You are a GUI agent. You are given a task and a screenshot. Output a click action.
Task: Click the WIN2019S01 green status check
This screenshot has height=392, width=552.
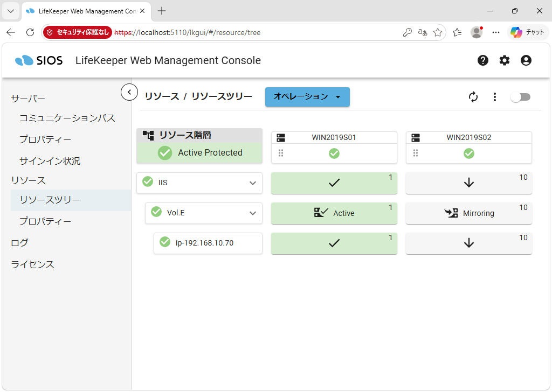click(334, 153)
